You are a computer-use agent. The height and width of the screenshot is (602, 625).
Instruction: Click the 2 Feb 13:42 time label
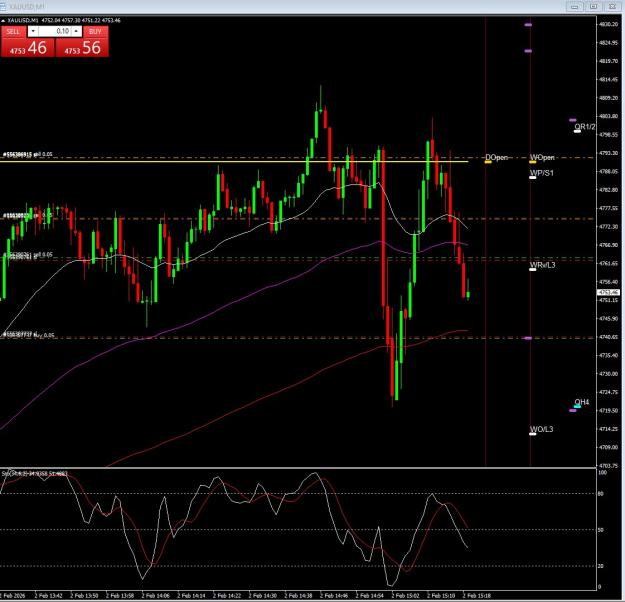click(49, 596)
